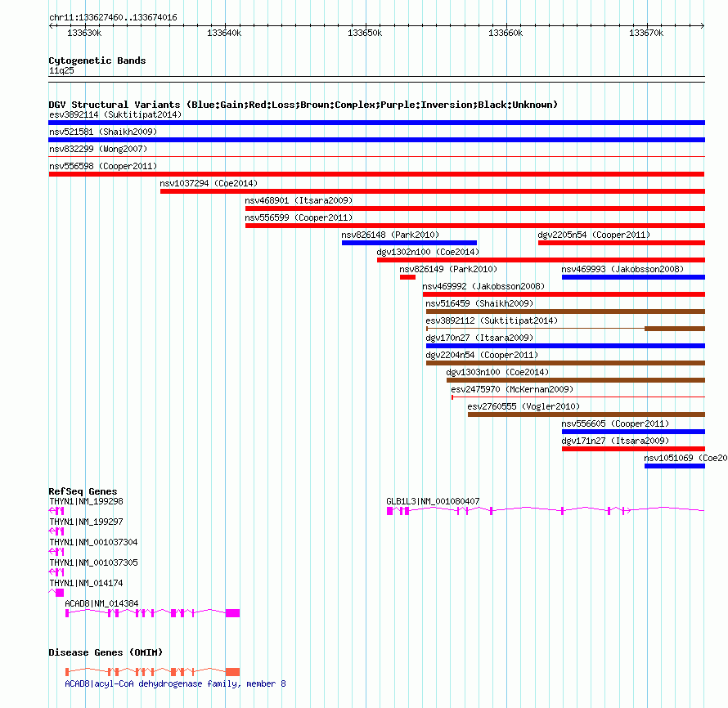Click the dgv1302n100 (Coe2014) loss bar
Screen dimensions: 728x708
tap(541, 260)
